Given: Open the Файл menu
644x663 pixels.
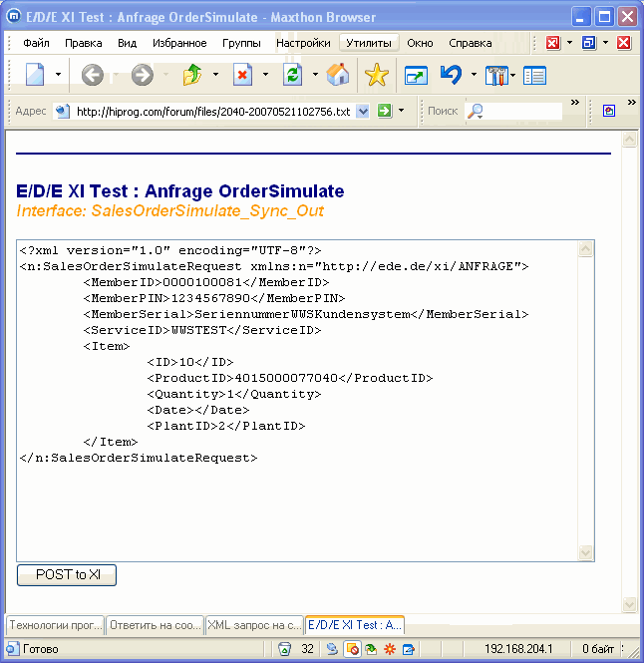Looking at the screenshot, I should (36, 43).
